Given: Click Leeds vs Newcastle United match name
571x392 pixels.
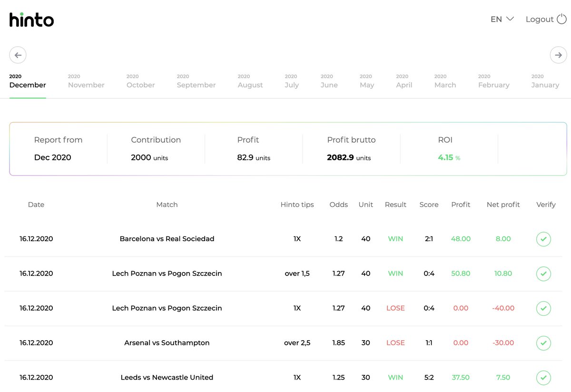Looking at the screenshot, I should [167, 378].
